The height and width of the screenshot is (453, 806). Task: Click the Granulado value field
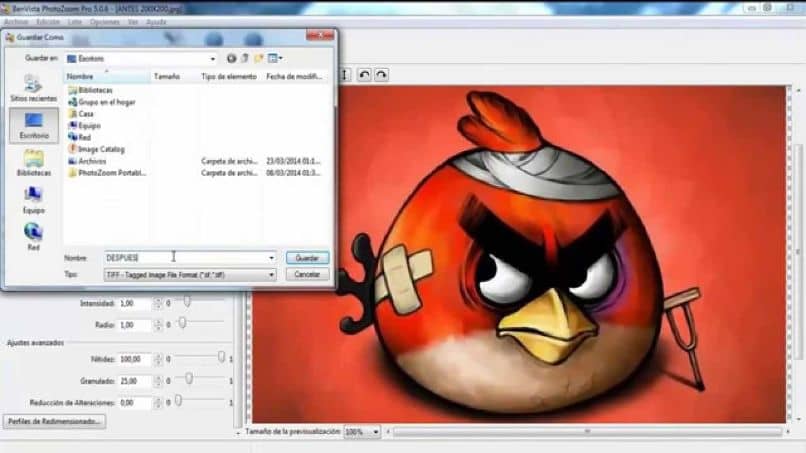[135, 381]
